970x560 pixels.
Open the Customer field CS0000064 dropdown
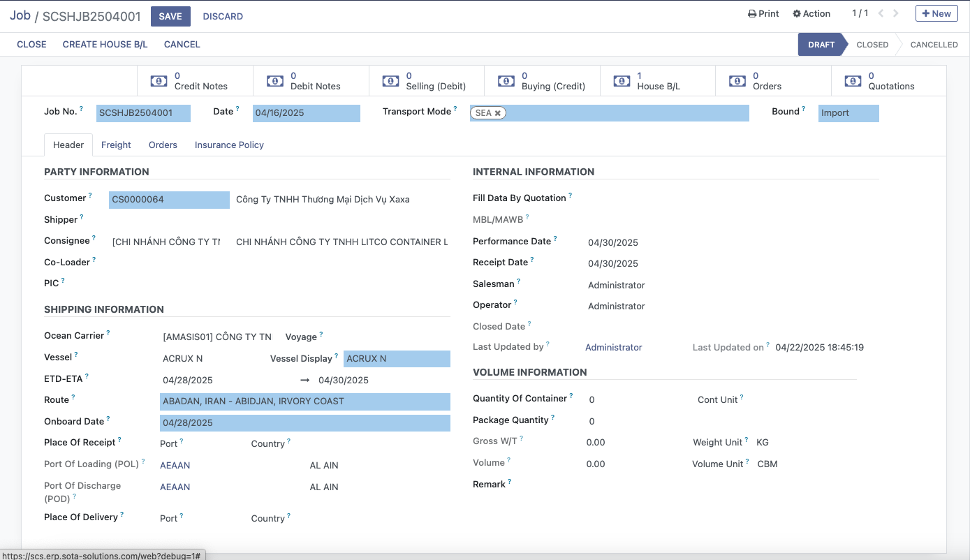click(169, 200)
